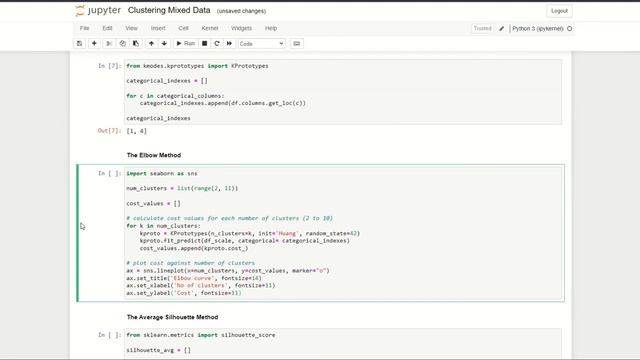This screenshot has height=360, width=640.
Task: Copy selected cells icon
Action: click(x=122, y=43)
